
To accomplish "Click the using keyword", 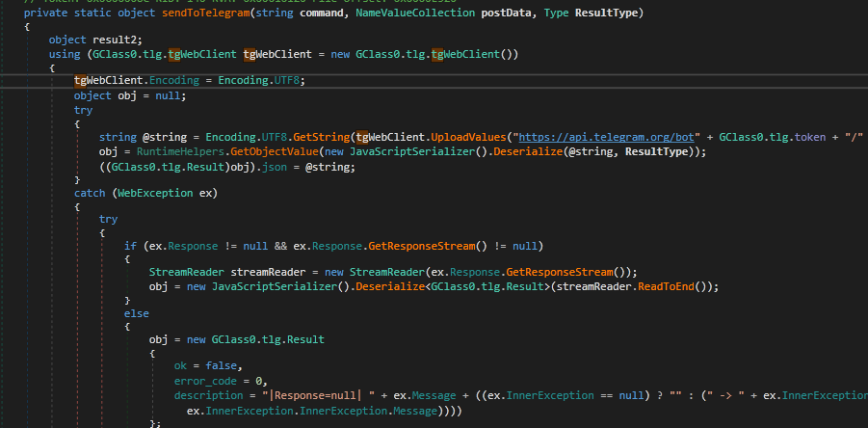I will (x=65, y=54).
